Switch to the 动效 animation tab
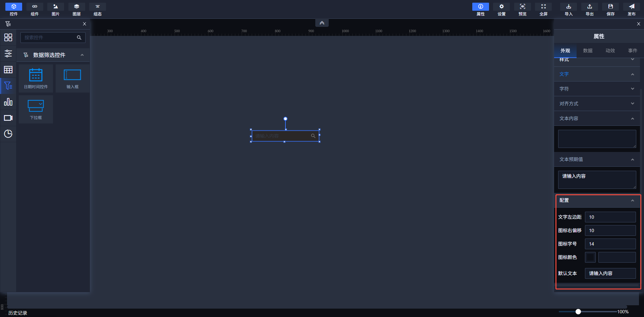Screen dimensions: 644x317 (610, 51)
